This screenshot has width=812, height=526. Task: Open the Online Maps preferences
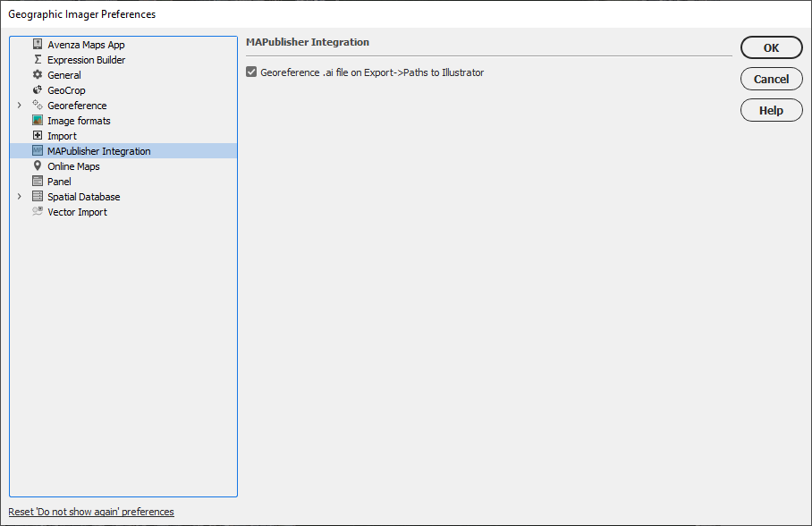(x=73, y=166)
